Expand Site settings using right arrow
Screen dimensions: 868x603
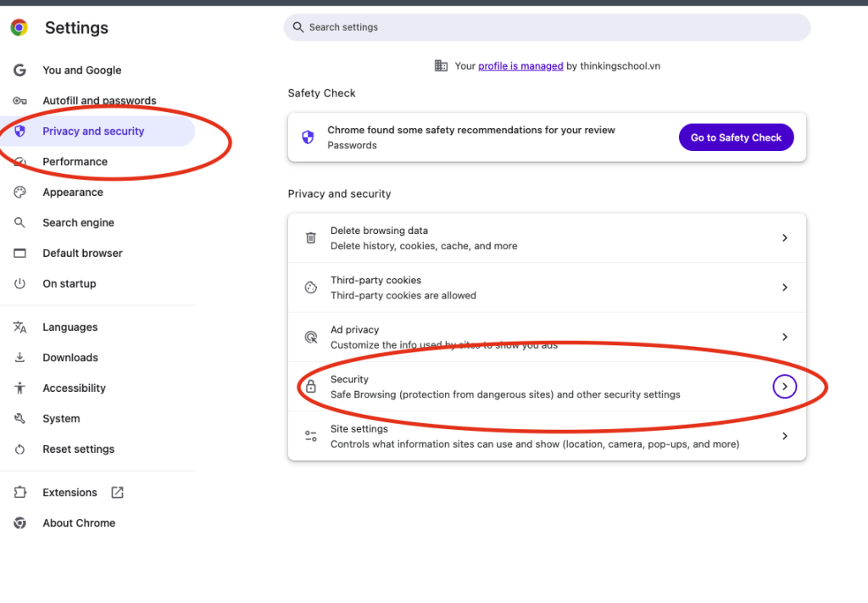tap(785, 436)
